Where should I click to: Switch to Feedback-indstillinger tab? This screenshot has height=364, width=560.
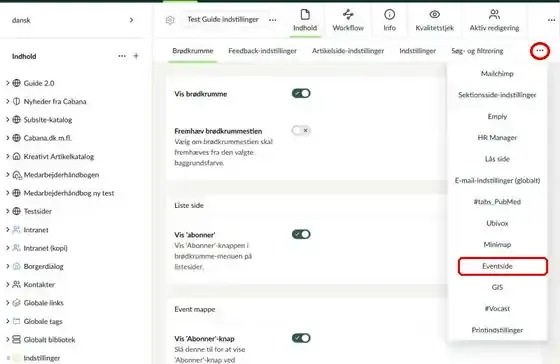[x=262, y=51]
